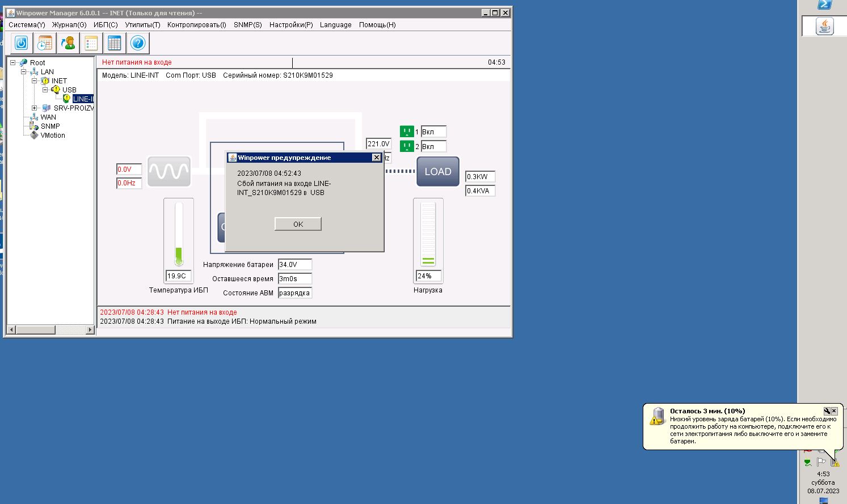The image size is (847, 504).
Task: Click the green outlet 2 icon
Action: coord(407,146)
